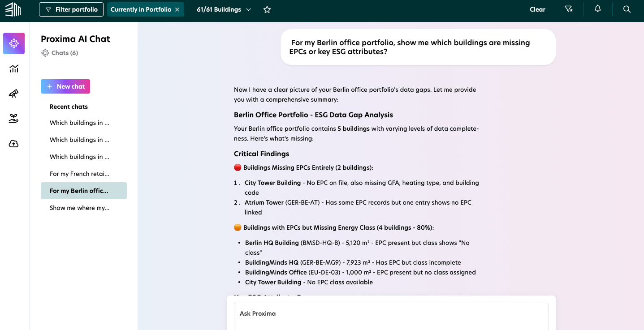Favorite portfolio with the star icon
Screen dimensions: 644x330
click(x=267, y=9)
